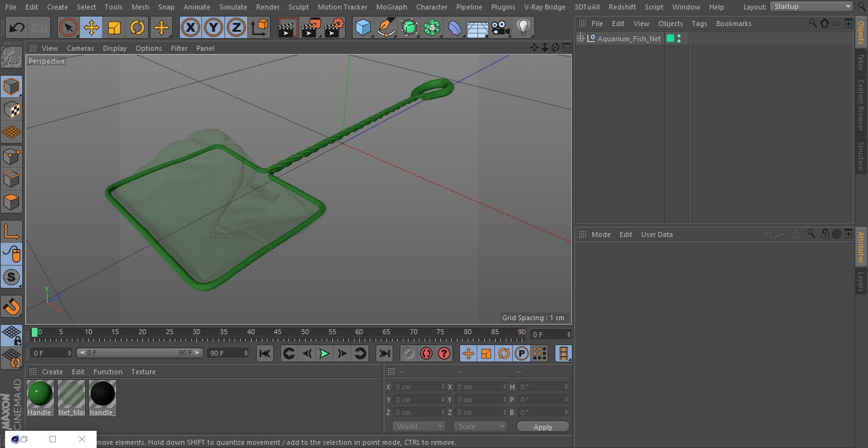
Task: Open Render Settings clapperboard gear icon
Action: click(x=334, y=27)
